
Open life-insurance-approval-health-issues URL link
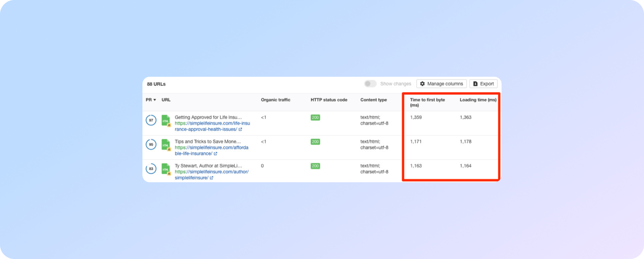click(212, 126)
